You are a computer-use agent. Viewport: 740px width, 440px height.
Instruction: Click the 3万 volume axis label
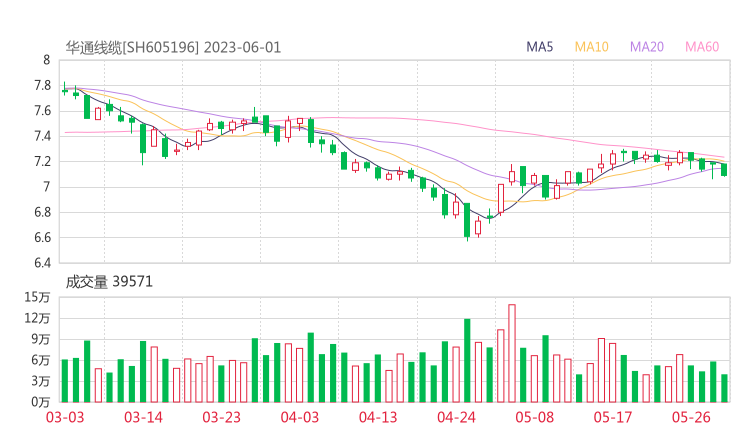pos(41,381)
